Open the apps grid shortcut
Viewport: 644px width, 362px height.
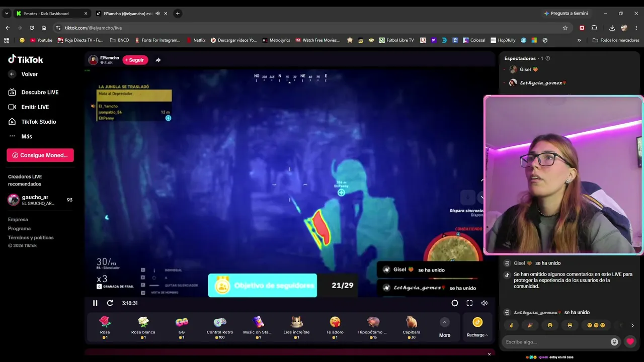click(7, 40)
